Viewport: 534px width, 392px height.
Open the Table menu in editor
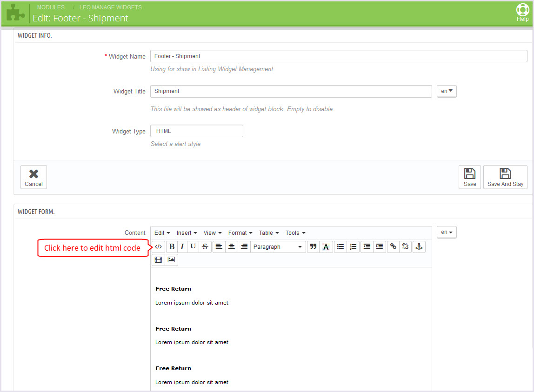tap(269, 233)
